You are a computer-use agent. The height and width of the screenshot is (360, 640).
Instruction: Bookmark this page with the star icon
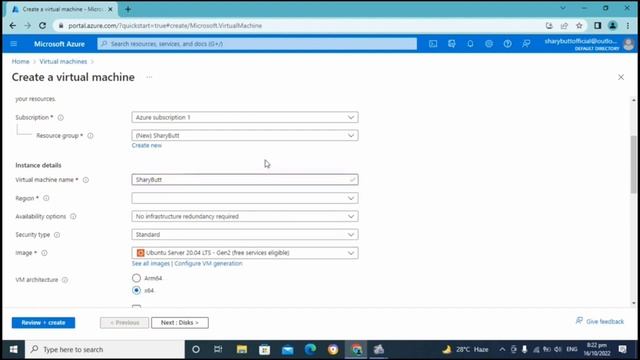pos(579,26)
